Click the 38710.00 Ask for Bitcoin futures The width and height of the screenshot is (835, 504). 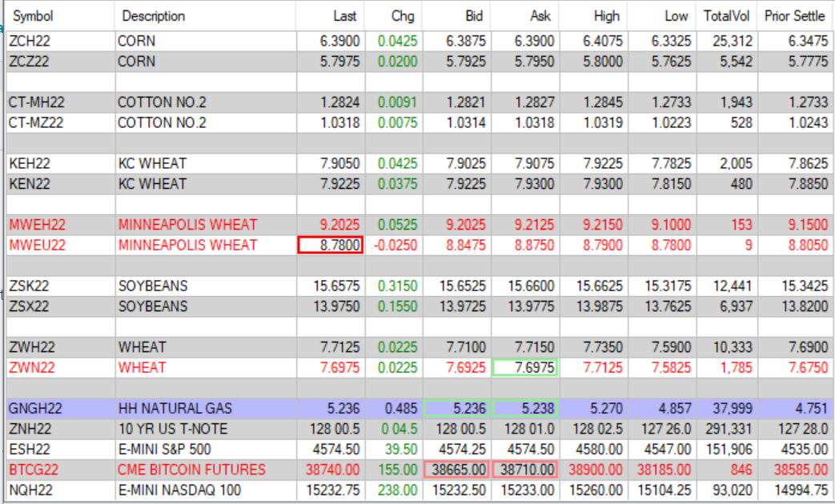click(x=525, y=470)
